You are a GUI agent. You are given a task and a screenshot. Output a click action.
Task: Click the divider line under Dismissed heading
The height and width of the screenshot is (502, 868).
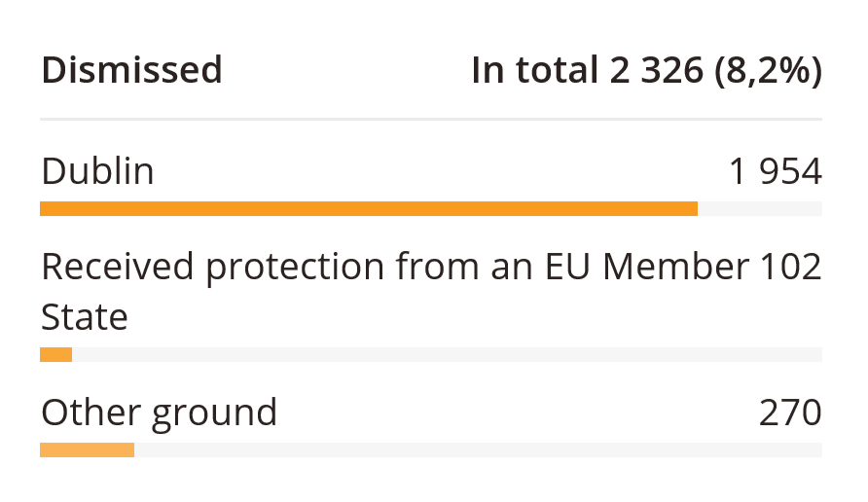click(431, 120)
